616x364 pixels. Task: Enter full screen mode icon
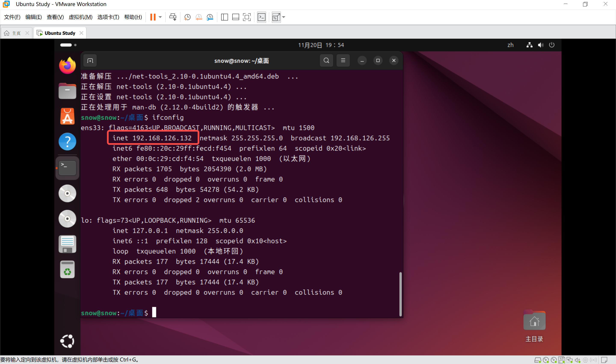coord(247,17)
